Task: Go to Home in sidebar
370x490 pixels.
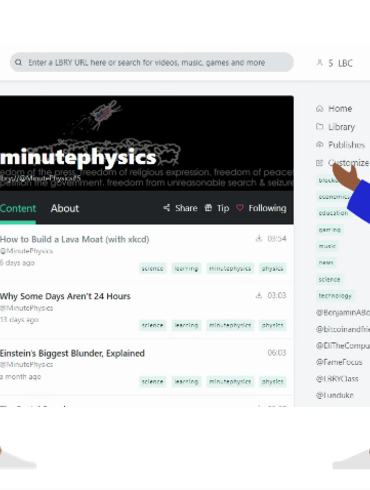Action: 340,109
